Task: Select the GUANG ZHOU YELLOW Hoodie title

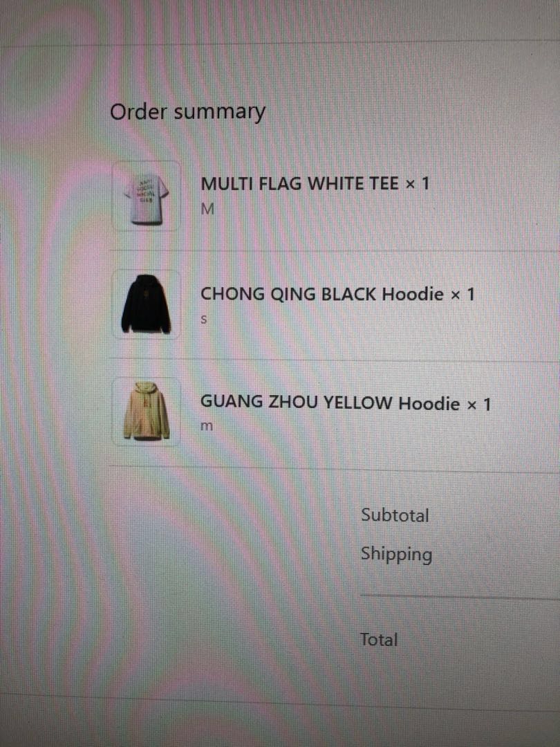Action: tap(330, 403)
